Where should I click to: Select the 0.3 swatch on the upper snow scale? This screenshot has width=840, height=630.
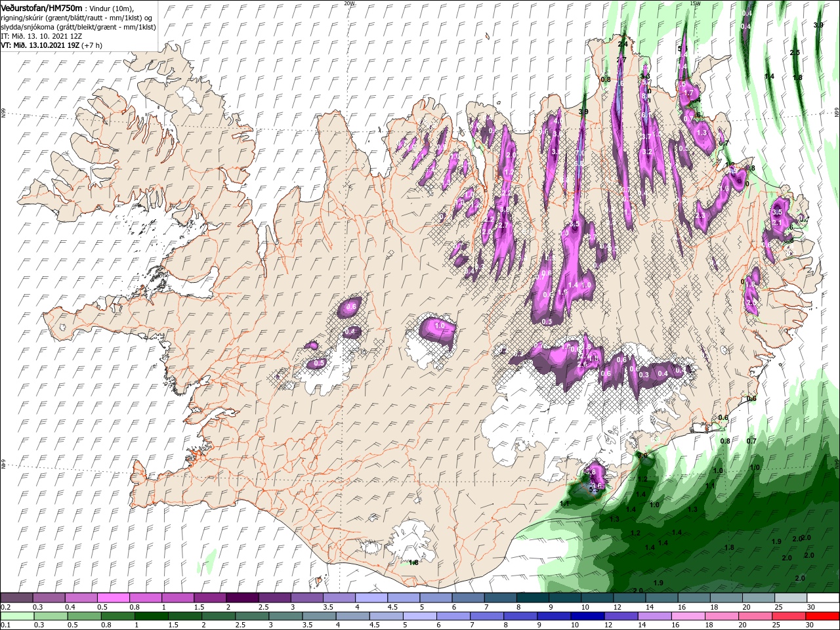(49, 598)
